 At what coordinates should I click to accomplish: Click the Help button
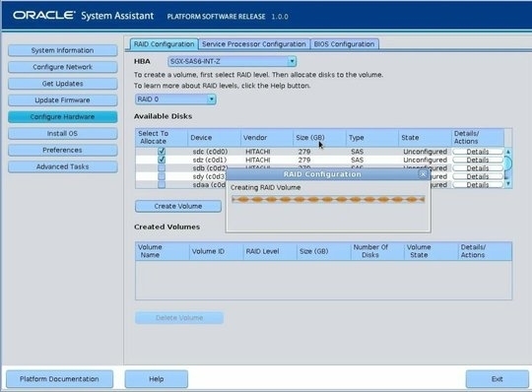pos(157,379)
